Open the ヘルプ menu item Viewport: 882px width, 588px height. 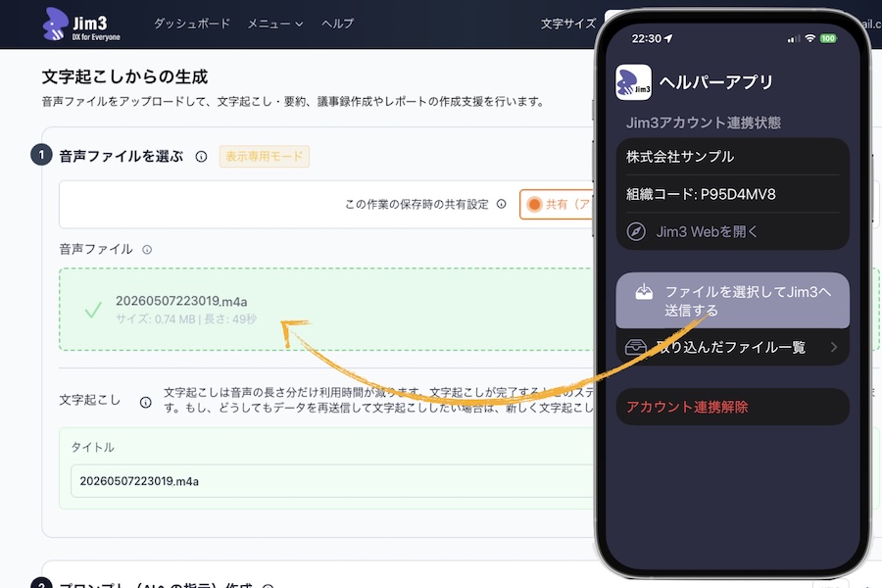337,24
